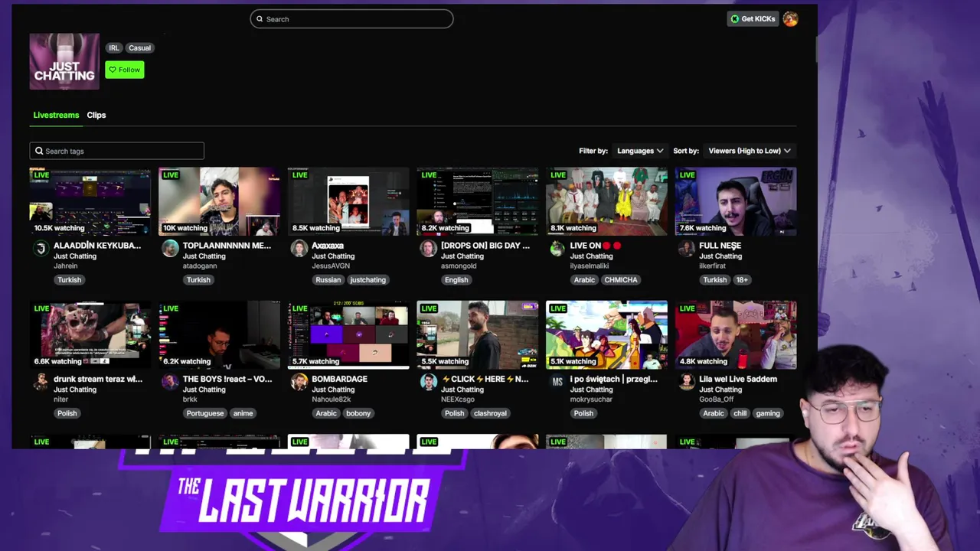Select the IRL category tag
The width and height of the screenshot is (980, 551).
114,47
